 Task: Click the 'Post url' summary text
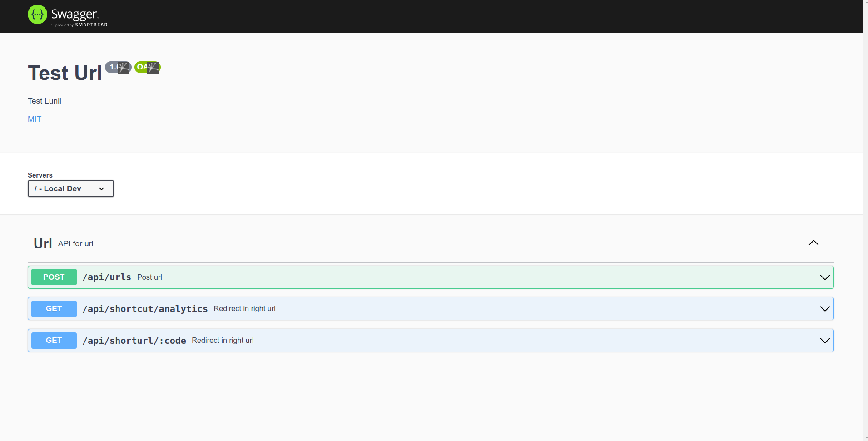(149, 277)
